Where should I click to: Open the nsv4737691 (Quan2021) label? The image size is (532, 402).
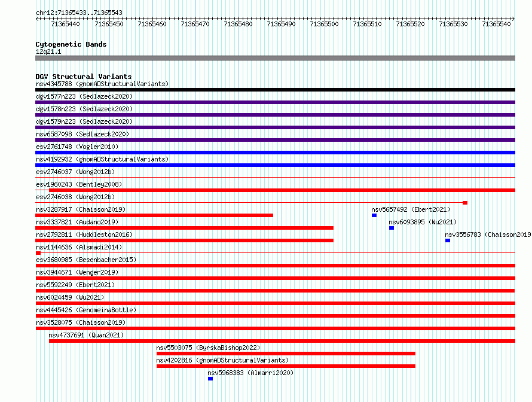pos(86,335)
